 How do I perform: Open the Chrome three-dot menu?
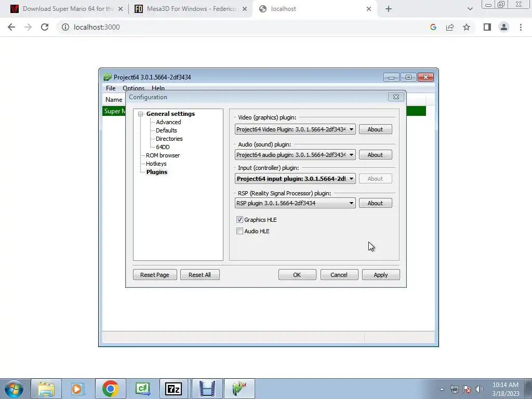coord(521,27)
